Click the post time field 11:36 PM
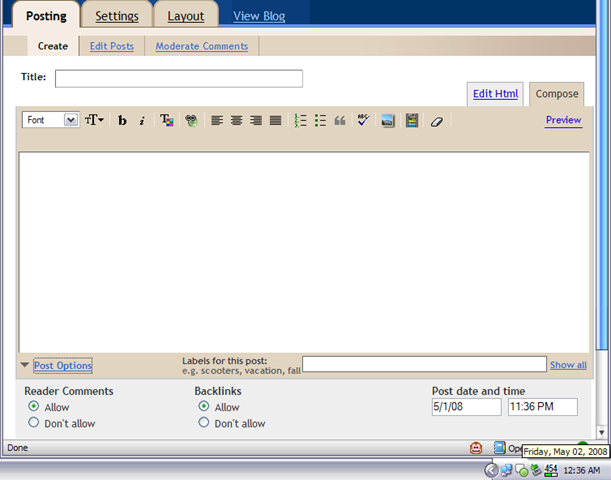This screenshot has height=480, width=611. [543, 407]
